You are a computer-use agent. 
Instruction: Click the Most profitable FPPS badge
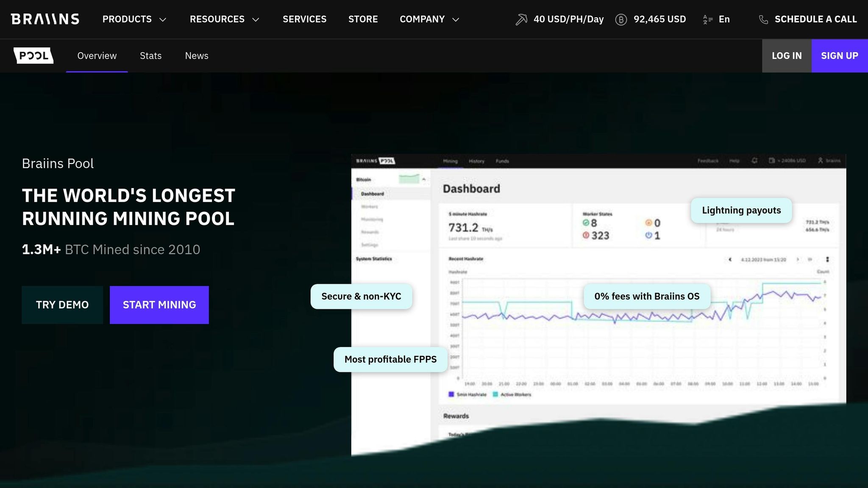(390, 360)
